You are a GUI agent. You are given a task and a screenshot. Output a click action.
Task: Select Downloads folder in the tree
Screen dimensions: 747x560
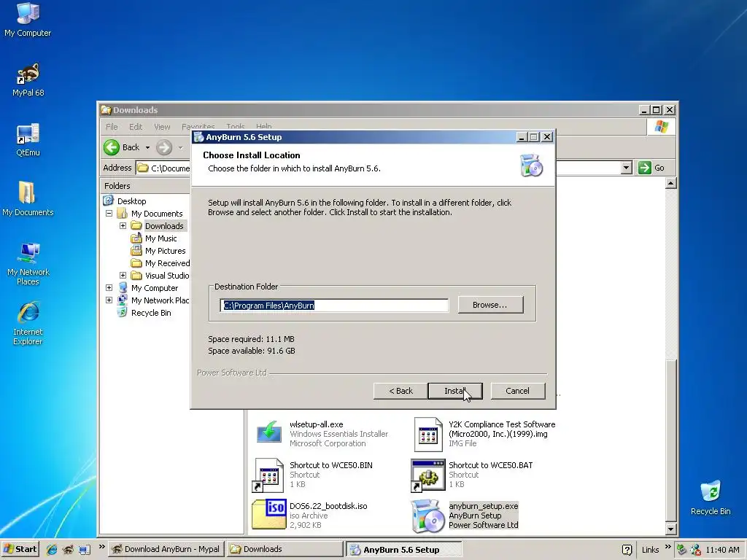(x=164, y=226)
